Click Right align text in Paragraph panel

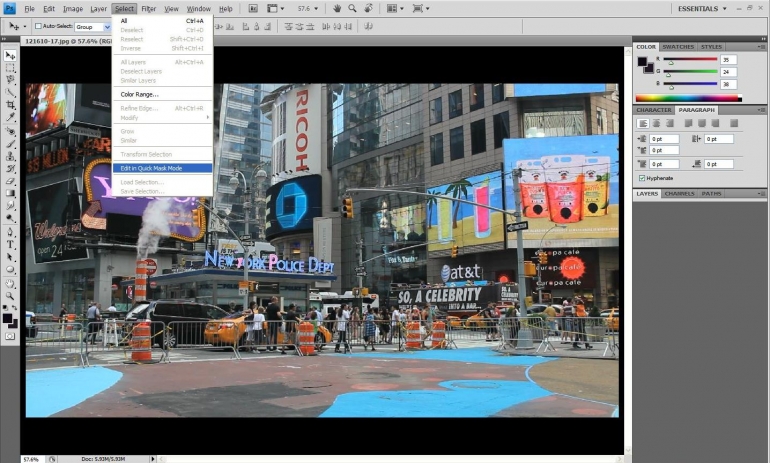pos(670,123)
